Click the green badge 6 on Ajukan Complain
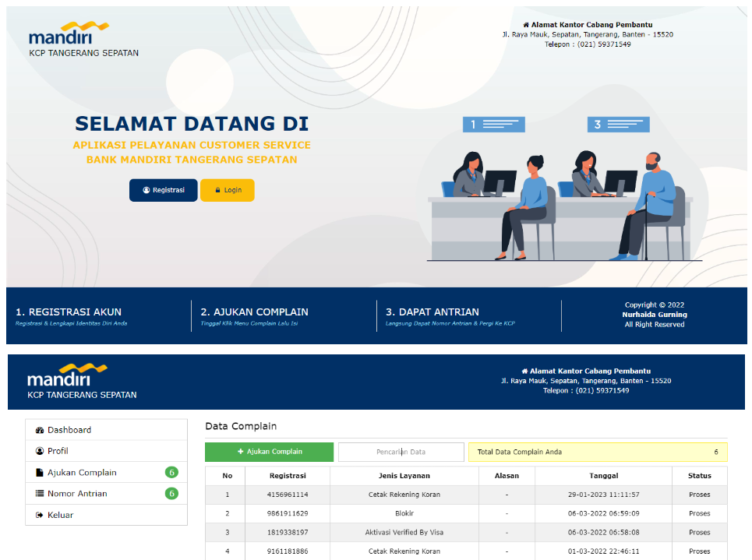The width and height of the screenshot is (752, 560). 171,472
